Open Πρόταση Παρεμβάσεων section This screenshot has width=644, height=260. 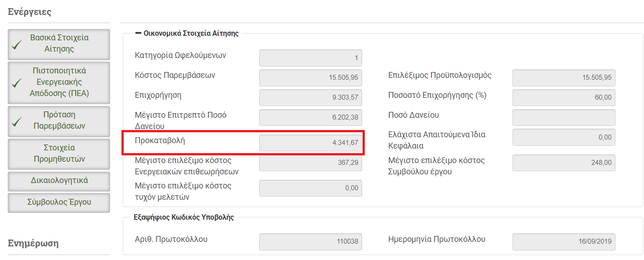pos(59,121)
